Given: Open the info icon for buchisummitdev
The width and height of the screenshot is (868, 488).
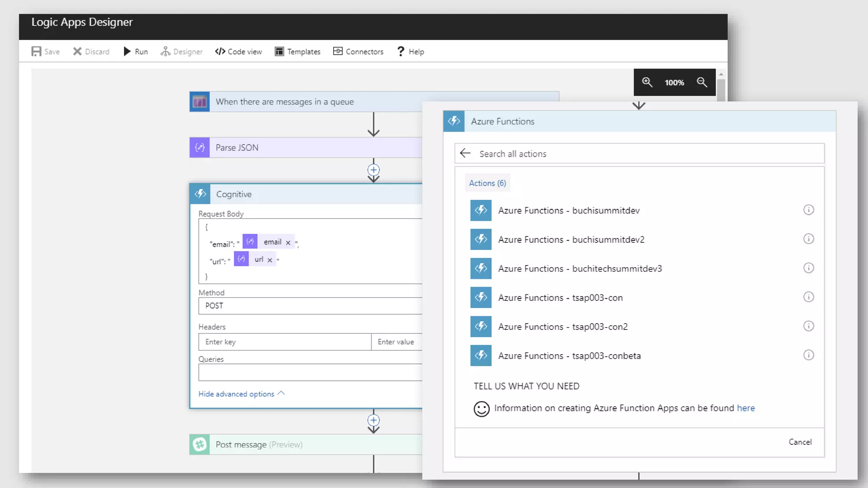Looking at the screenshot, I should pos(808,210).
